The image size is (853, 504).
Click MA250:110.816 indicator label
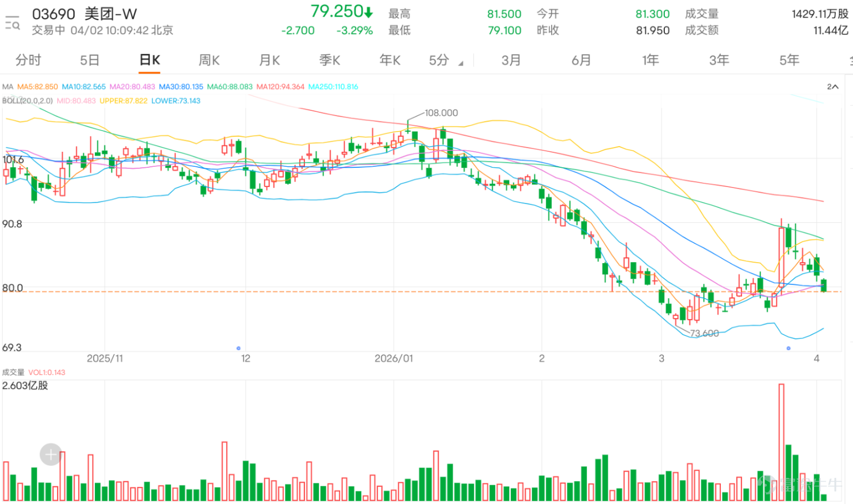click(x=333, y=86)
